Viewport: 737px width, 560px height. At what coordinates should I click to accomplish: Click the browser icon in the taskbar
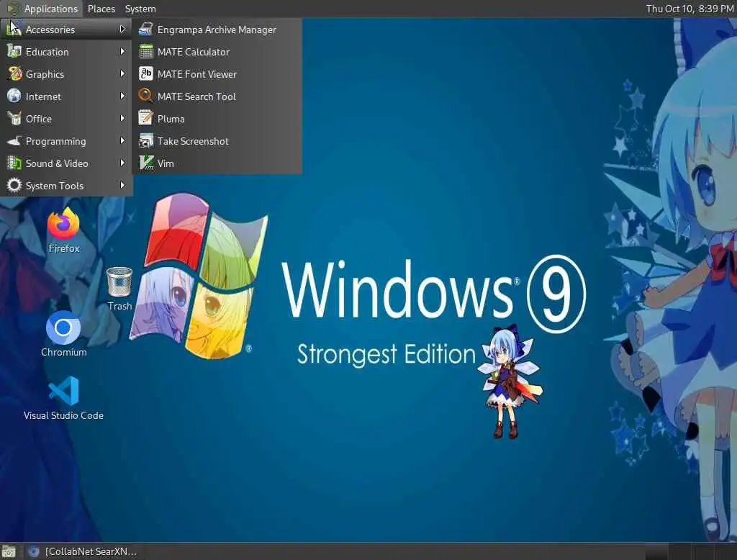point(33,551)
